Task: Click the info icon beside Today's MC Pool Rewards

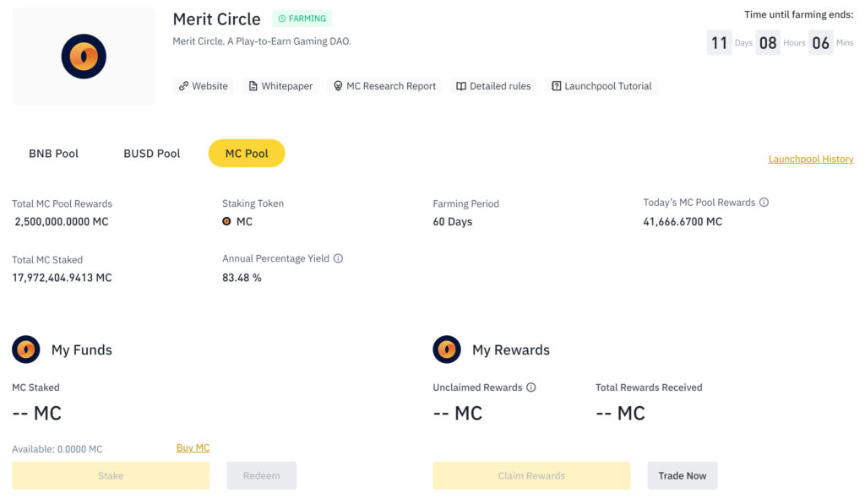Action: pyautogui.click(x=764, y=203)
